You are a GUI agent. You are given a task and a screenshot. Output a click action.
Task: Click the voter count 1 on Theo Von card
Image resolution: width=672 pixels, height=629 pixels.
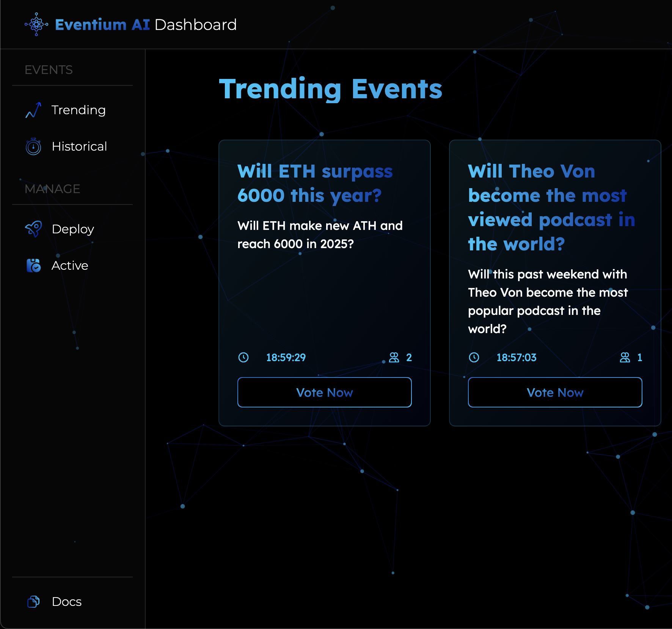click(x=639, y=357)
